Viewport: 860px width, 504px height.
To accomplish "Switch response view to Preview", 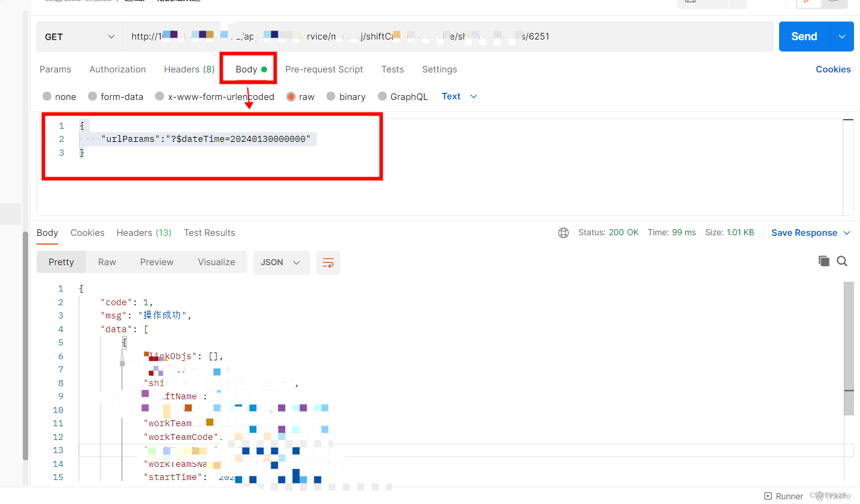I will pyautogui.click(x=157, y=262).
